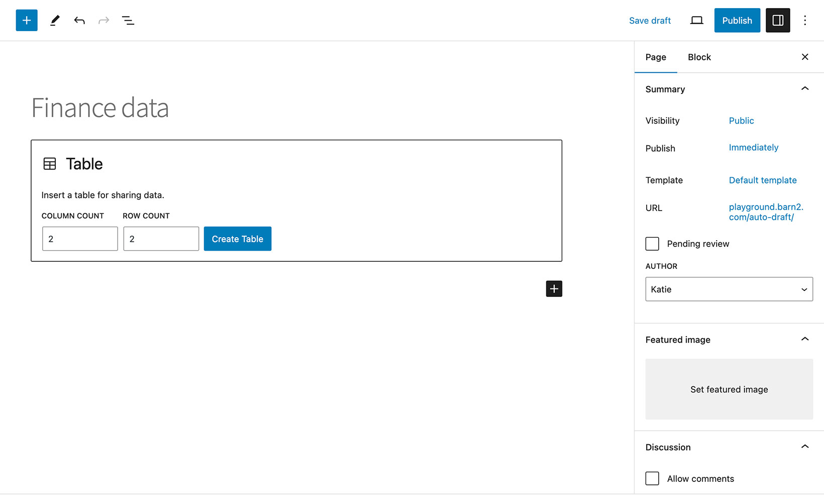Viewport: 824px width, 504px height.
Task: Collapse the Discussion section
Action: (x=804, y=447)
